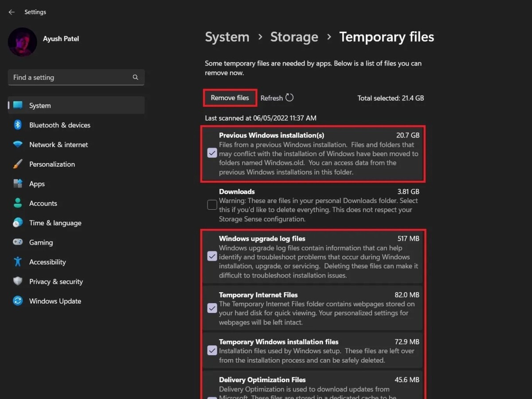Click the Temporary Windows installation files title

coord(279,342)
